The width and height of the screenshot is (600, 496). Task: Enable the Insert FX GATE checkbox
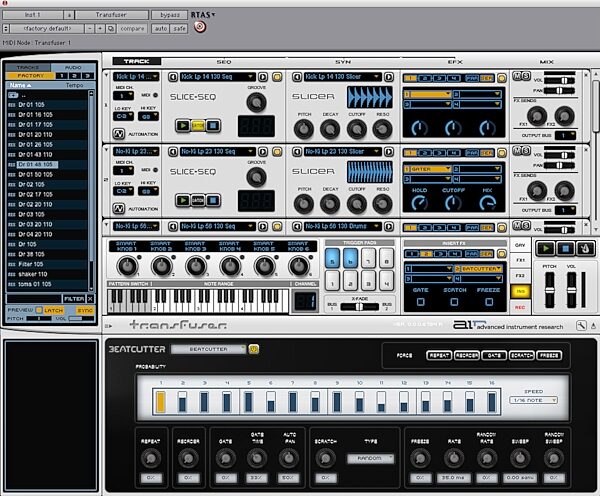pyautogui.click(x=421, y=302)
